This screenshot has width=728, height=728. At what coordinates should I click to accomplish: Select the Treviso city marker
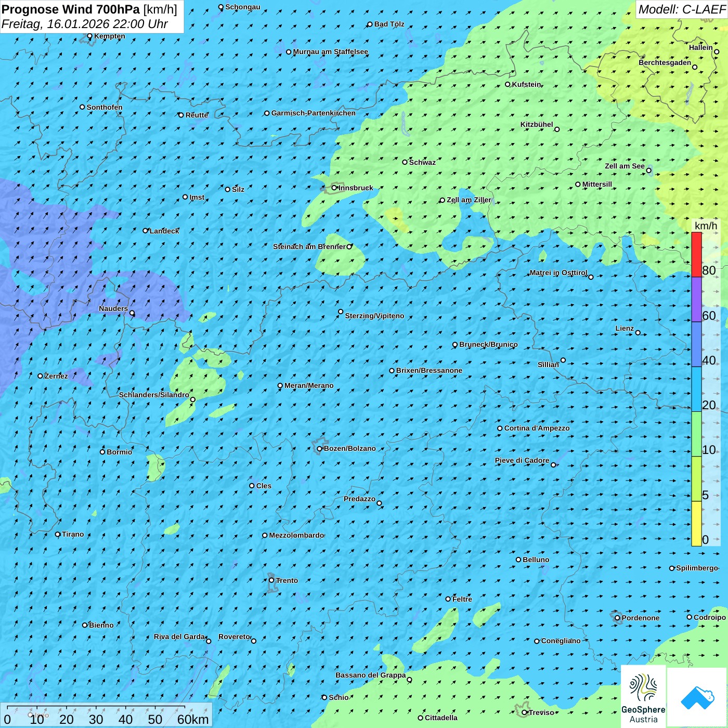click(x=525, y=712)
